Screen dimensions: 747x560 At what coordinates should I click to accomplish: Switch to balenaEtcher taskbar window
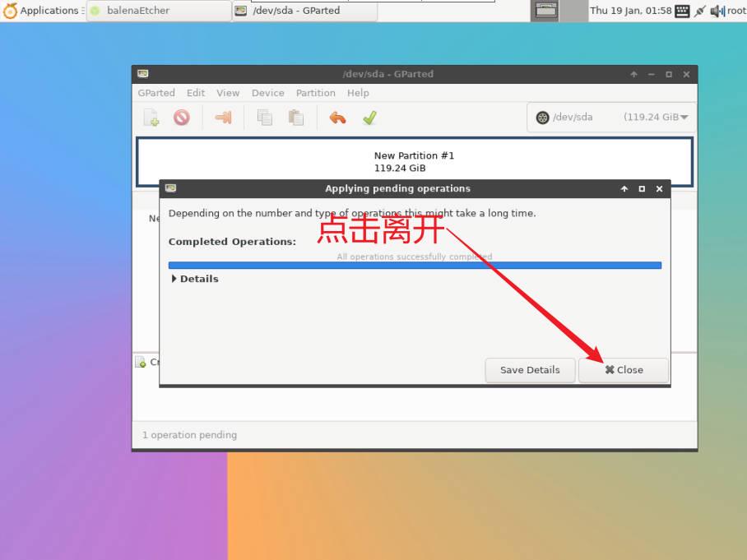tap(159, 11)
